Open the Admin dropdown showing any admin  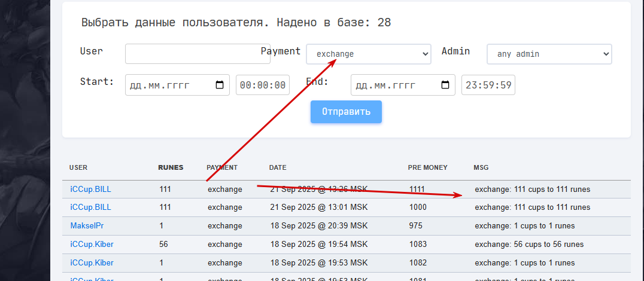(549, 54)
